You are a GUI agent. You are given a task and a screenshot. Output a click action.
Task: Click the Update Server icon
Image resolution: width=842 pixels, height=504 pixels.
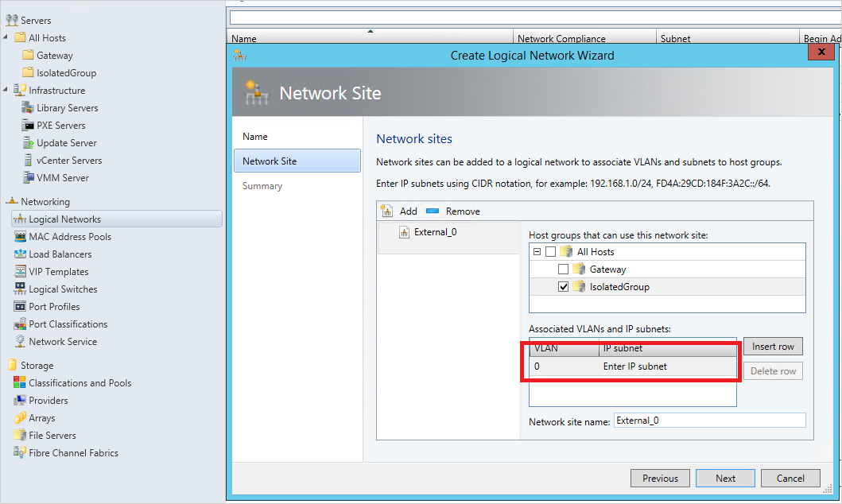pyautogui.click(x=28, y=143)
